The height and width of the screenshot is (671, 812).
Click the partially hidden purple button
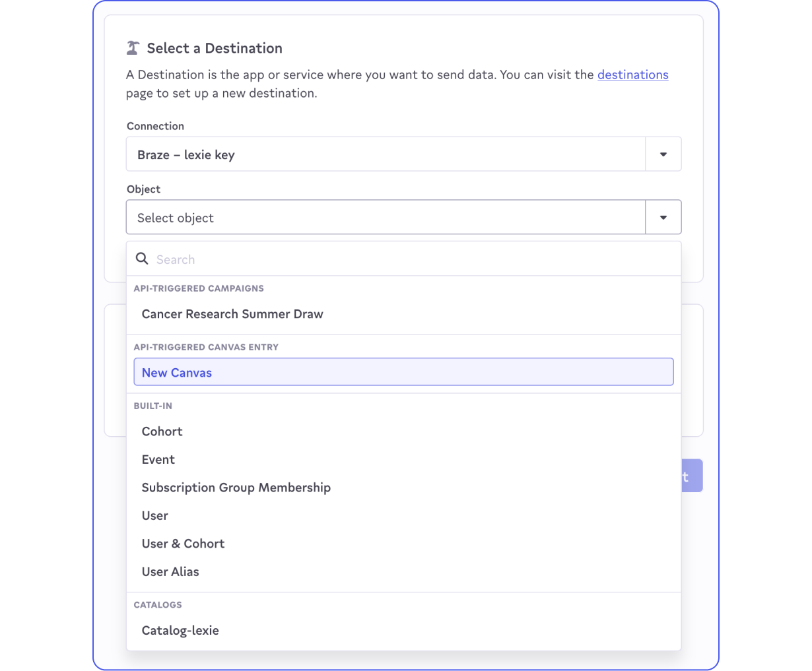click(692, 476)
